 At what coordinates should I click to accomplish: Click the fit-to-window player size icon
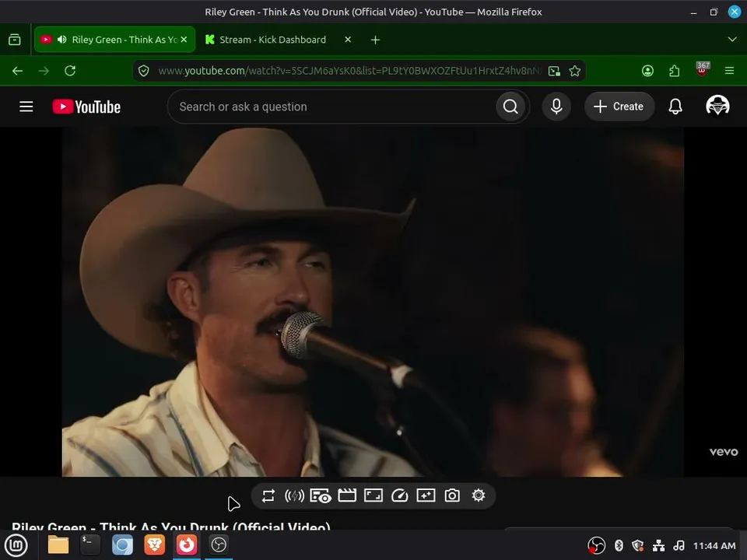point(373,495)
